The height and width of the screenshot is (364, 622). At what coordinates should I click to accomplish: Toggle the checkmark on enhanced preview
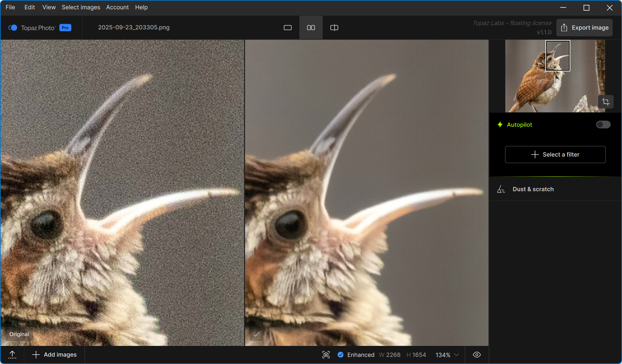click(256, 334)
